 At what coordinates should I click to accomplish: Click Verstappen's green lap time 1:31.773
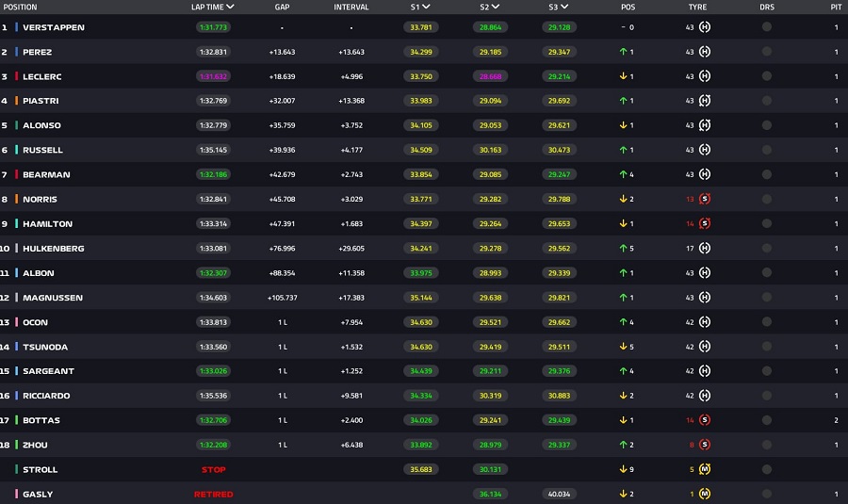(x=213, y=27)
